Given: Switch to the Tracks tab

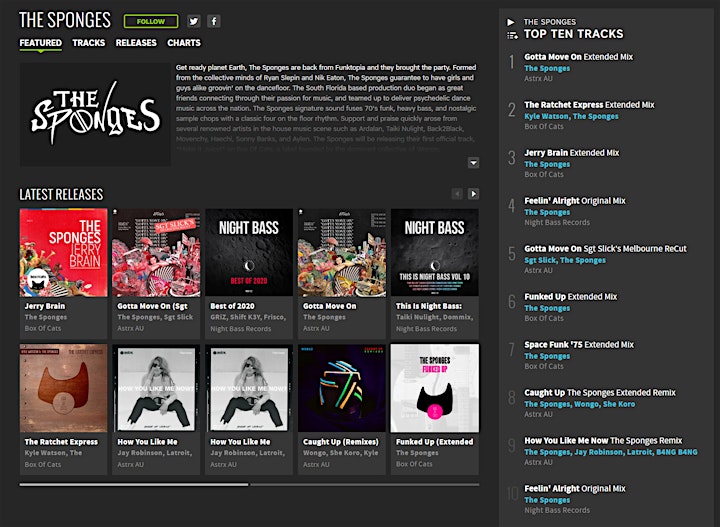Looking at the screenshot, I should (89, 43).
